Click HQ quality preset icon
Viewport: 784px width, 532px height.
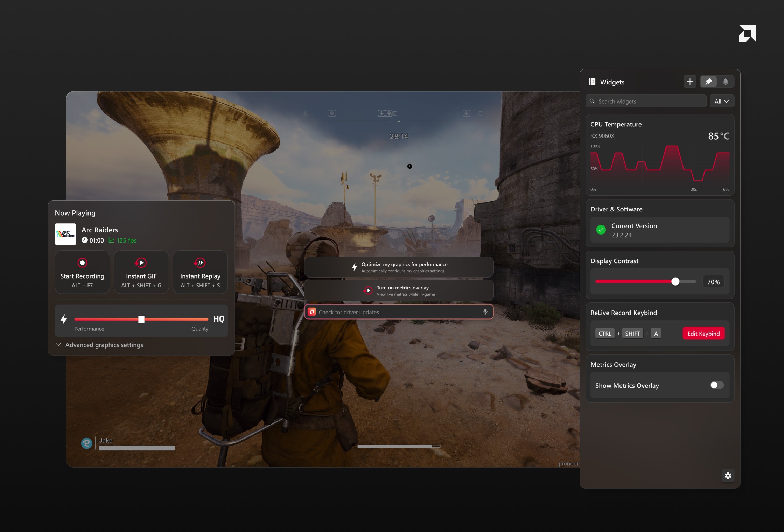[219, 319]
